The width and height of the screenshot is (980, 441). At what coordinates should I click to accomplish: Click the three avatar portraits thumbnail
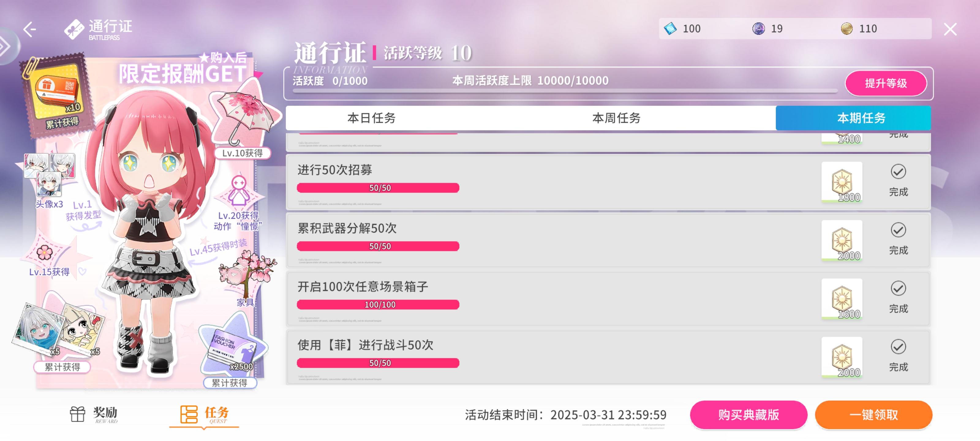(x=49, y=173)
